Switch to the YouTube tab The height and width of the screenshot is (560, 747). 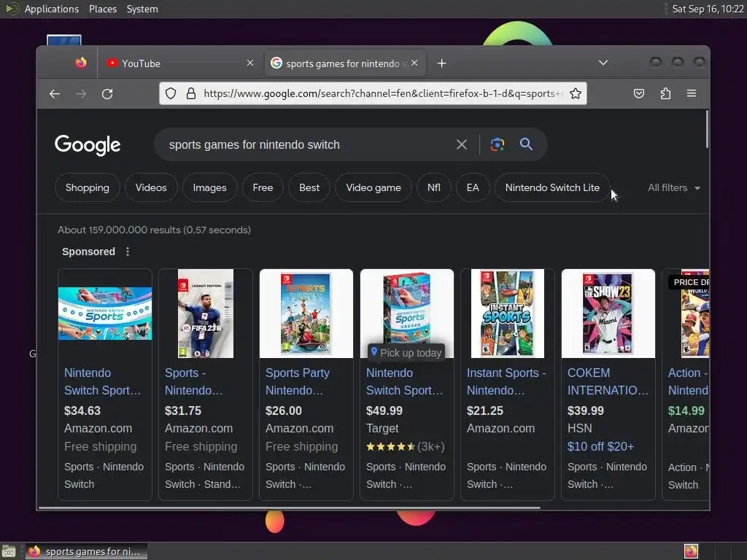(179, 63)
